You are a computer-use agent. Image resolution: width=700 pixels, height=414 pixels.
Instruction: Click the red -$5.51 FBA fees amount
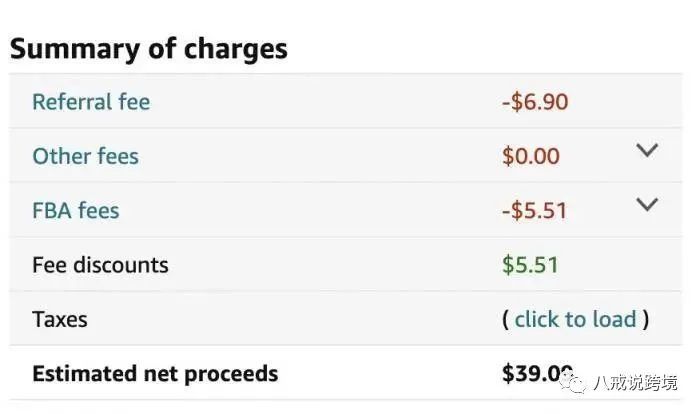535,211
